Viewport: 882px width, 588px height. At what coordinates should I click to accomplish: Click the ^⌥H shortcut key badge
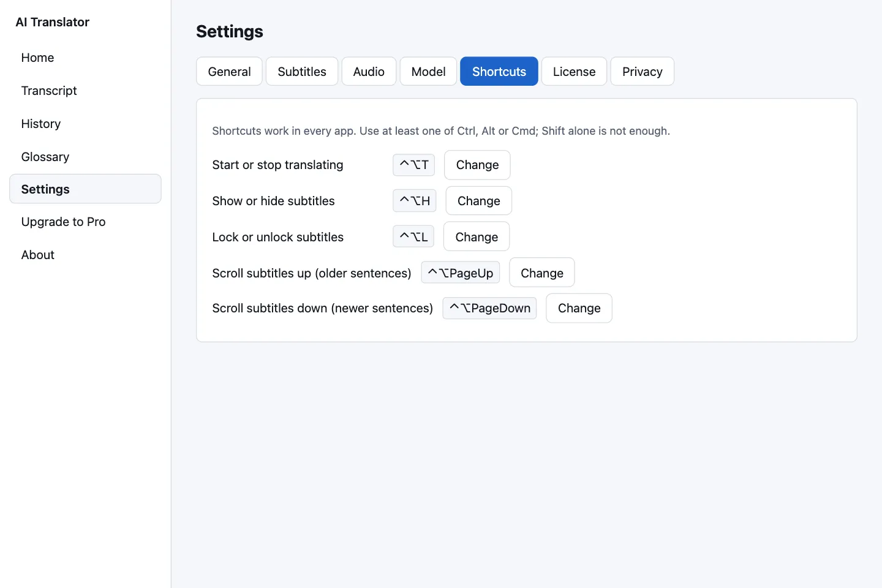pyautogui.click(x=415, y=201)
